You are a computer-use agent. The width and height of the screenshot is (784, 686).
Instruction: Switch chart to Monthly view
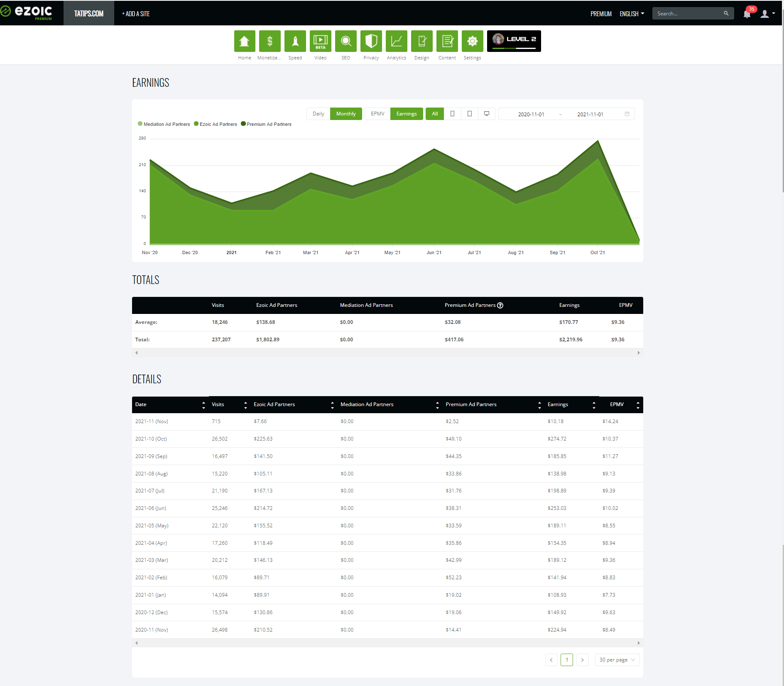tap(346, 114)
